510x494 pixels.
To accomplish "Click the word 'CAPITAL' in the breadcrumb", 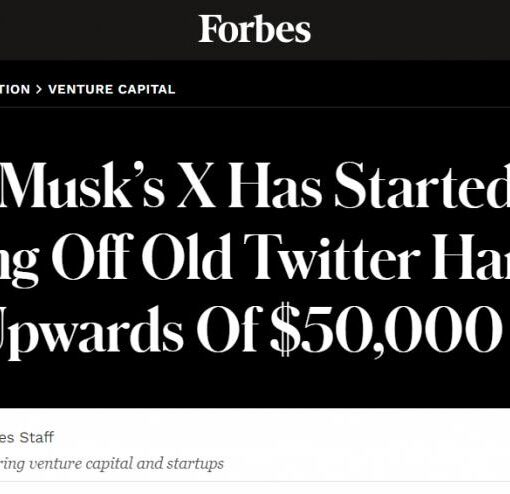I will (147, 89).
